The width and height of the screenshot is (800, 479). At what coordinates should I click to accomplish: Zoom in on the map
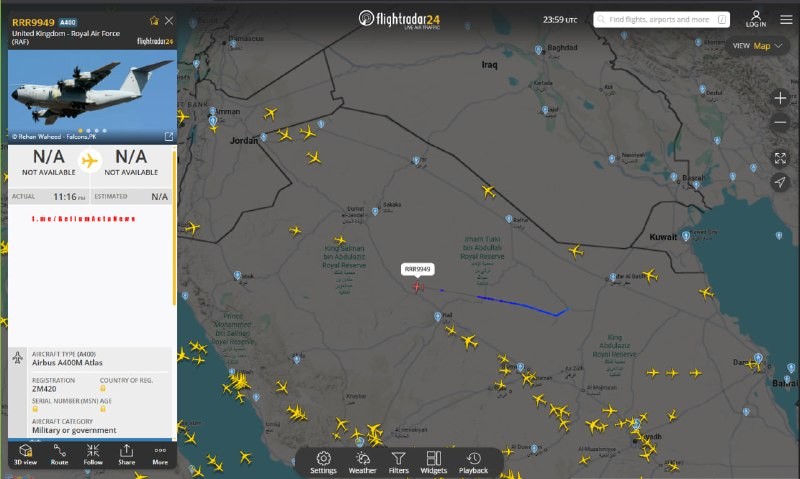(780, 98)
